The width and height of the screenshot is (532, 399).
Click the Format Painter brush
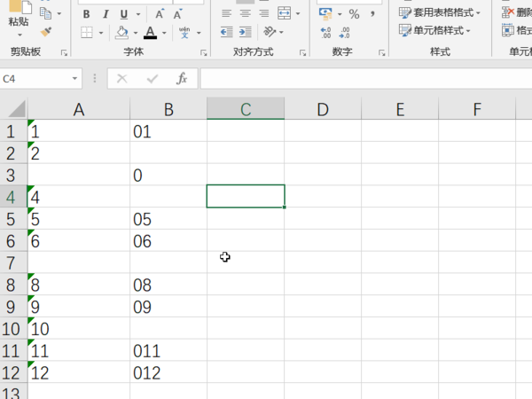pos(46,32)
